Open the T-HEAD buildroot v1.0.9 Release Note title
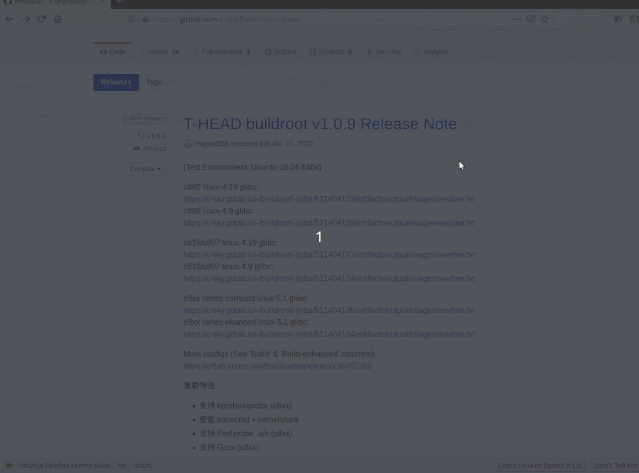639x473 pixels. click(320, 124)
